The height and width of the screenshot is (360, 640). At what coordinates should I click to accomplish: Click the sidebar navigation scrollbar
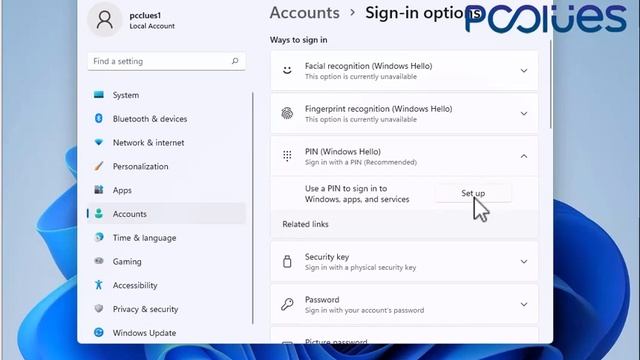coord(253,208)
